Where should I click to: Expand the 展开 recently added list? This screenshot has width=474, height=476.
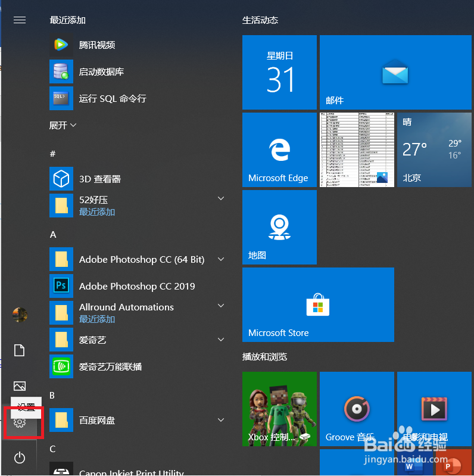(x=63, y=125)
